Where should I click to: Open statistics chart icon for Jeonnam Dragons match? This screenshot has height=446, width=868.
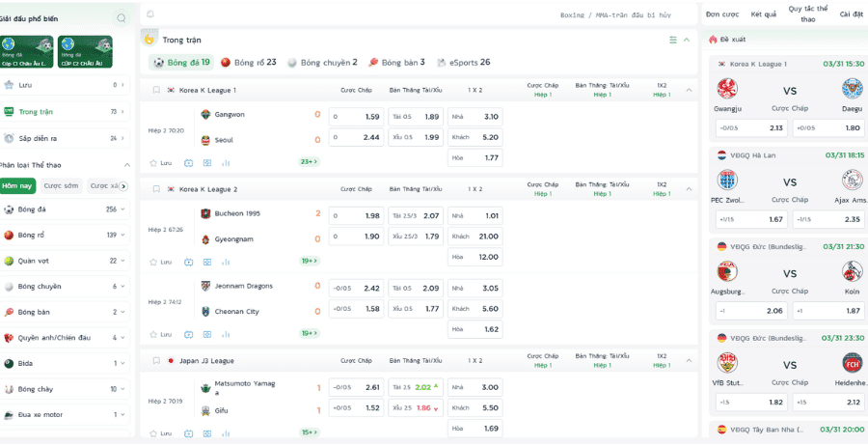tap(226, 335)
